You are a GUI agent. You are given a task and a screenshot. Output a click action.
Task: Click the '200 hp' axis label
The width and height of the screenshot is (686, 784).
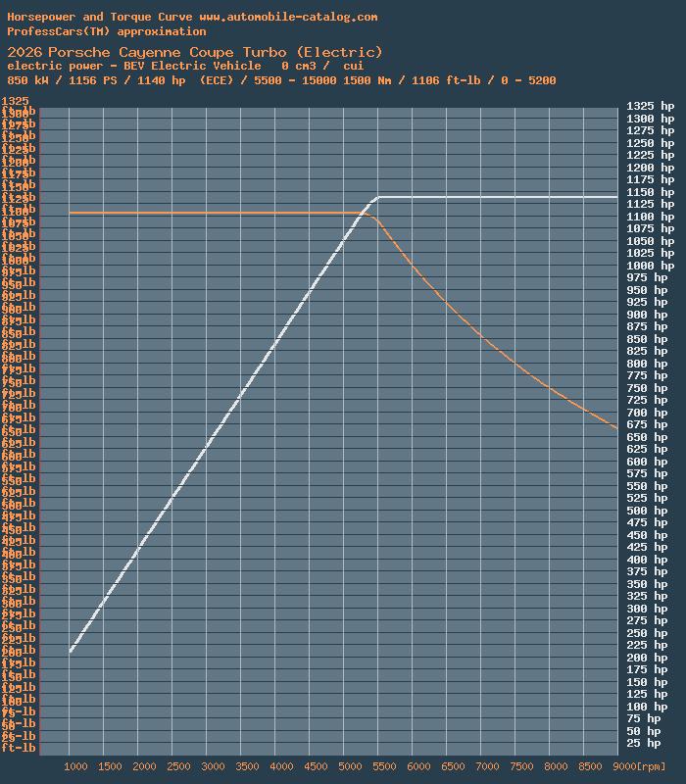pos(647,658)
